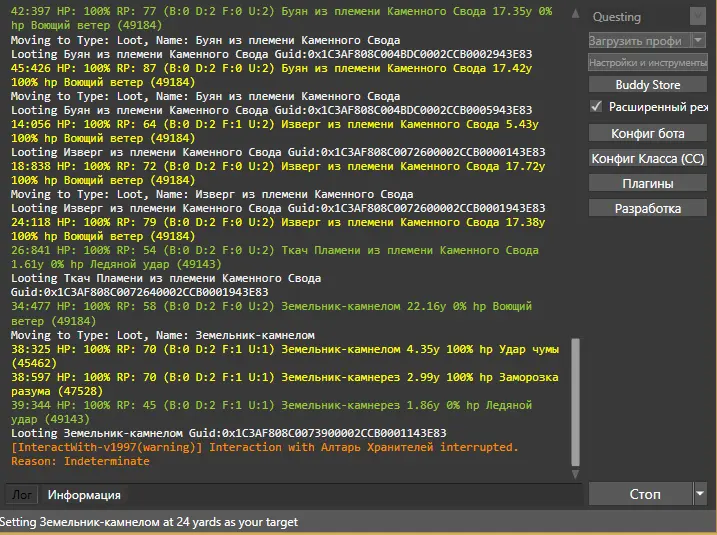Click the status bar target message
717x535 pixels.
point(149,522)
